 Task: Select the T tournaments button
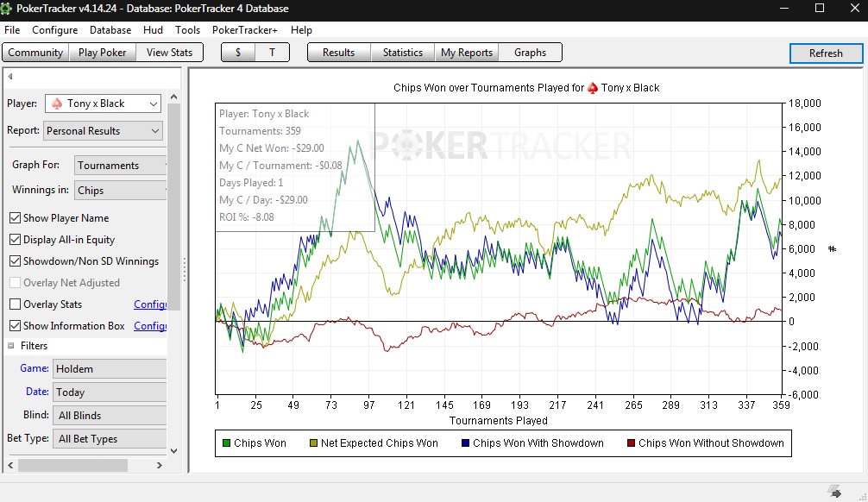(x=272, y=53)
